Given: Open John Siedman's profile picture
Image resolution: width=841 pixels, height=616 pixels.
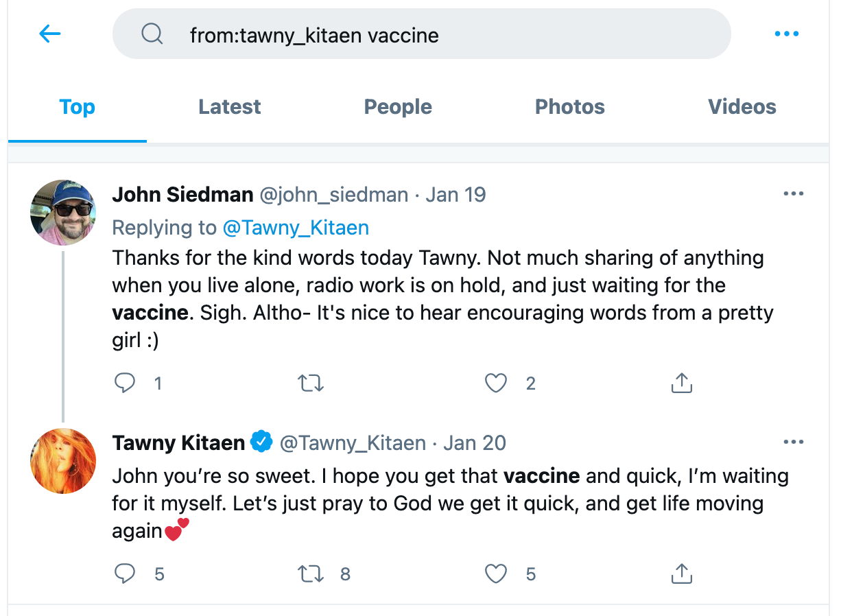Looking at the screenshot, I should pos(63,213).
